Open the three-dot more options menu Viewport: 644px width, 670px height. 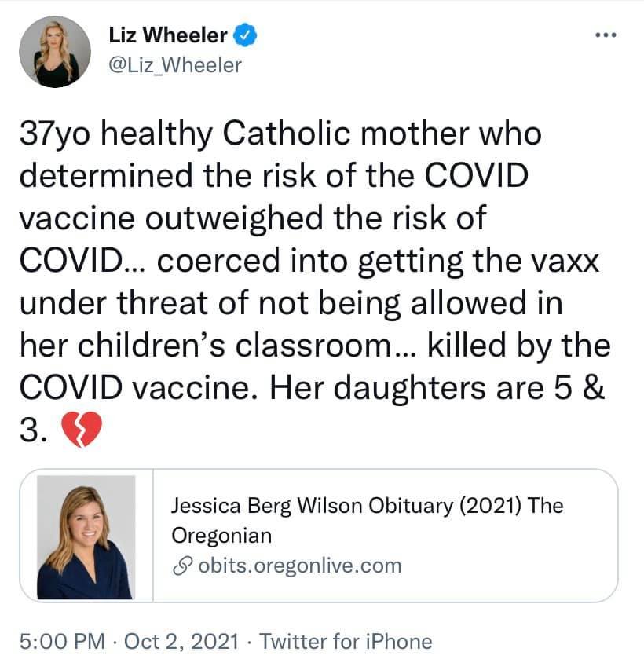tap(606, 35)
